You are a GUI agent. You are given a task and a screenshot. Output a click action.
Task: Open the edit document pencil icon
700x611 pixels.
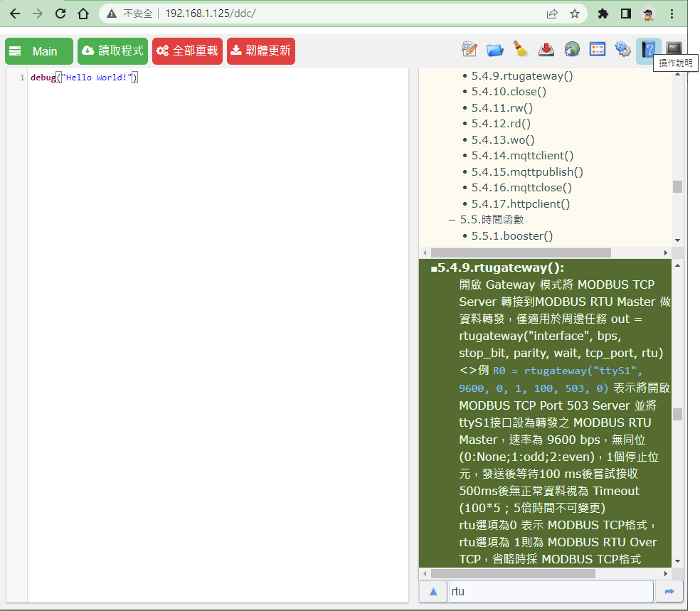pyautogui.click(x=470, y=49)
